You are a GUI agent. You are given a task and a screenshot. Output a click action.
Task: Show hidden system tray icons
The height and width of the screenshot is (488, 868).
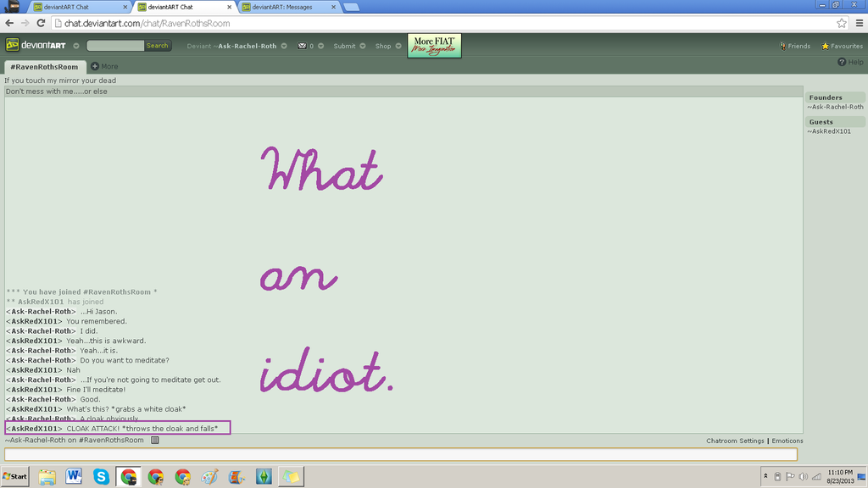pyautogui.click(x=765, y=476)
